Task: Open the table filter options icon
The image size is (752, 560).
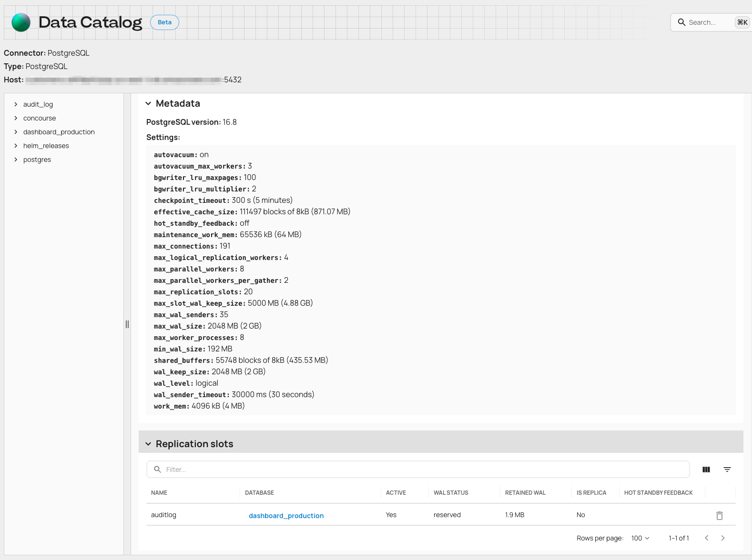Action: (727, 470)
